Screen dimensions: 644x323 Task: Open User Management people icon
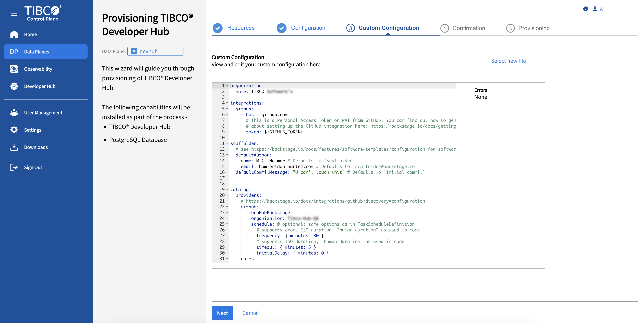(14, 112)
